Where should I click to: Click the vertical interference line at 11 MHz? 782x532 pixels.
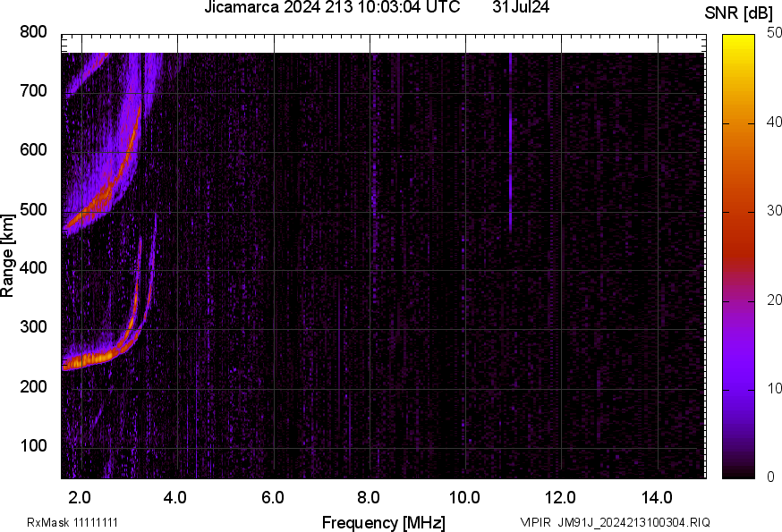click(510, 179)
